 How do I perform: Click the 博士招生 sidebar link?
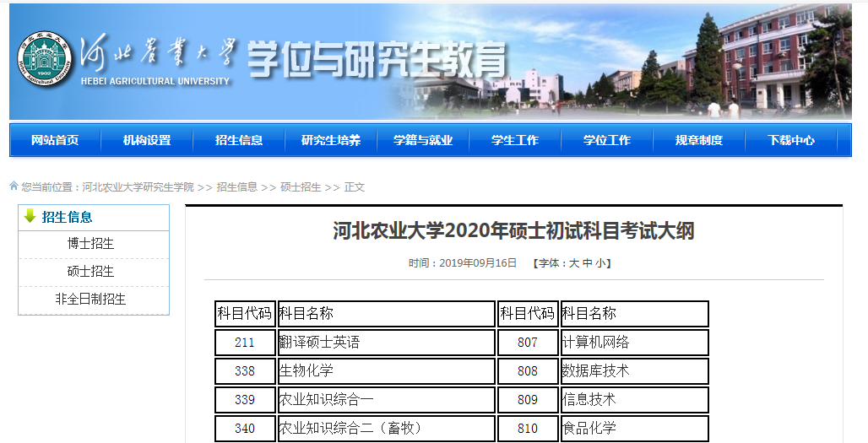[91, 244]
